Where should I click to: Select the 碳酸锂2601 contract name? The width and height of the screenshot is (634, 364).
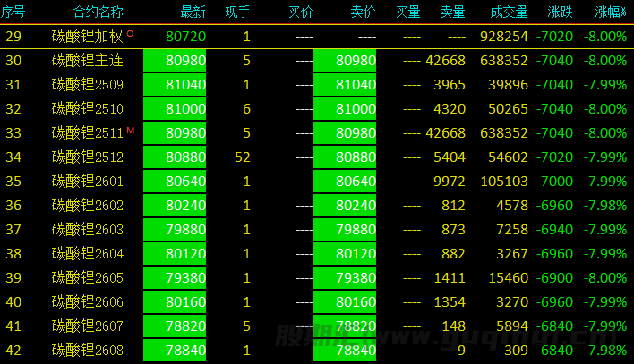[86, 182]
